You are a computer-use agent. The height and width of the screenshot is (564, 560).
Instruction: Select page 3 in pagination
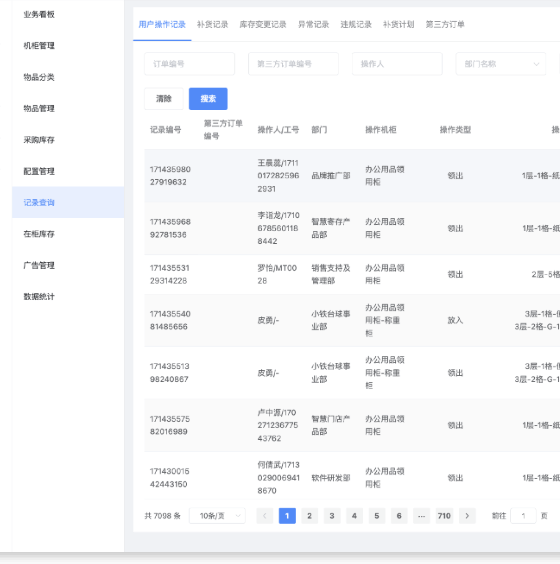(332, 516)
